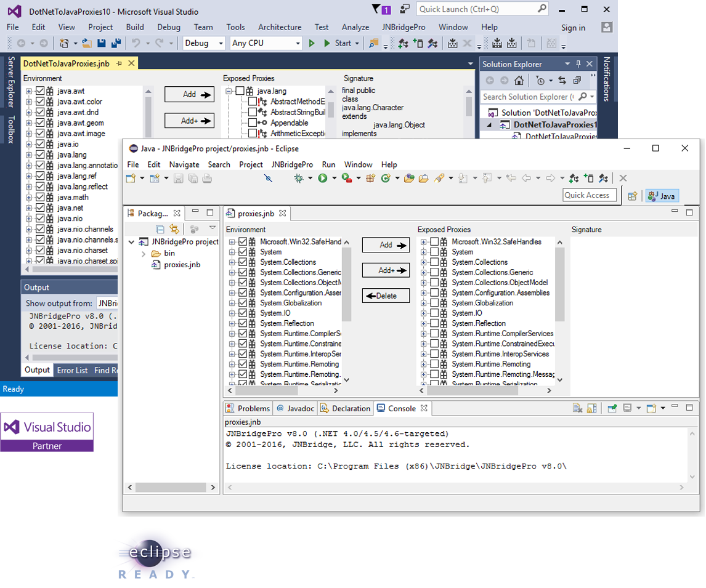Click the Start debugging button in Visual Studio
The width and height of the screenshot is (706, 588).
pos(341,43)
